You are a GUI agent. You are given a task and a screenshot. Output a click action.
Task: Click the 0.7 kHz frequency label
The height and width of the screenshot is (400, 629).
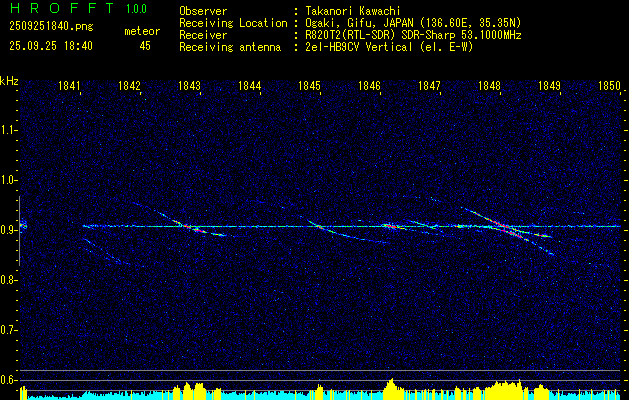pos(7,330)
